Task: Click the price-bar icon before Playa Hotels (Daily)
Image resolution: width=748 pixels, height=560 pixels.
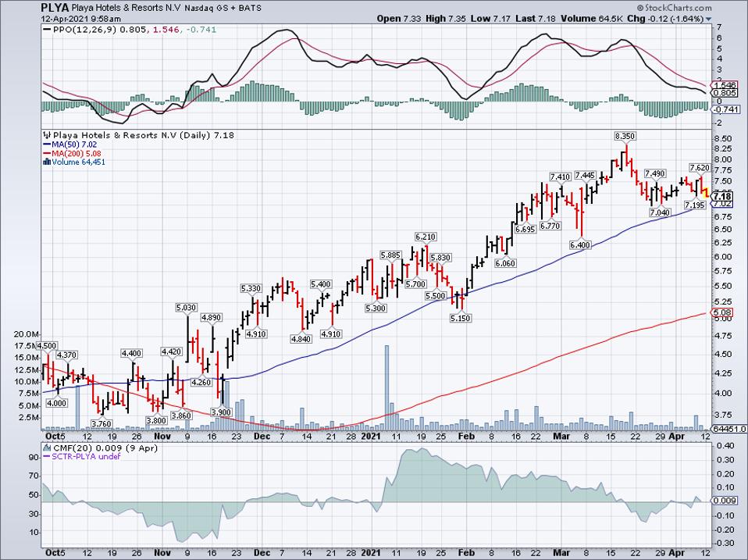Action: click(47, 135)
